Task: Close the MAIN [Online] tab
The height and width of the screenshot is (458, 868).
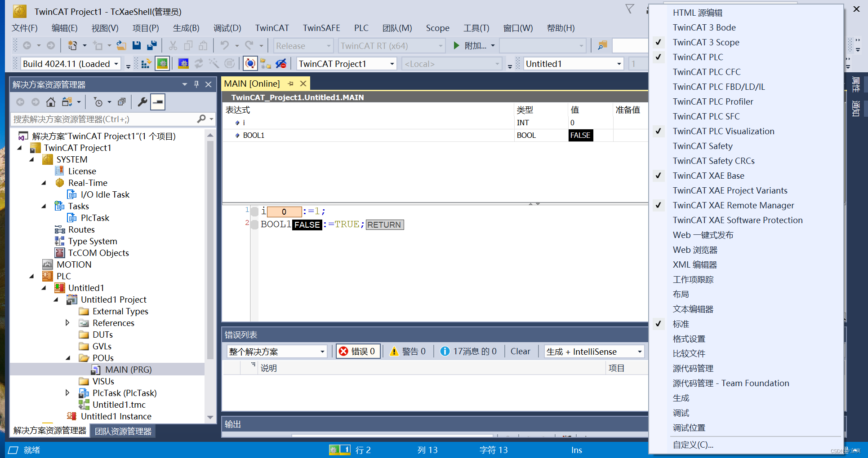Action: [x=303, y=84]
